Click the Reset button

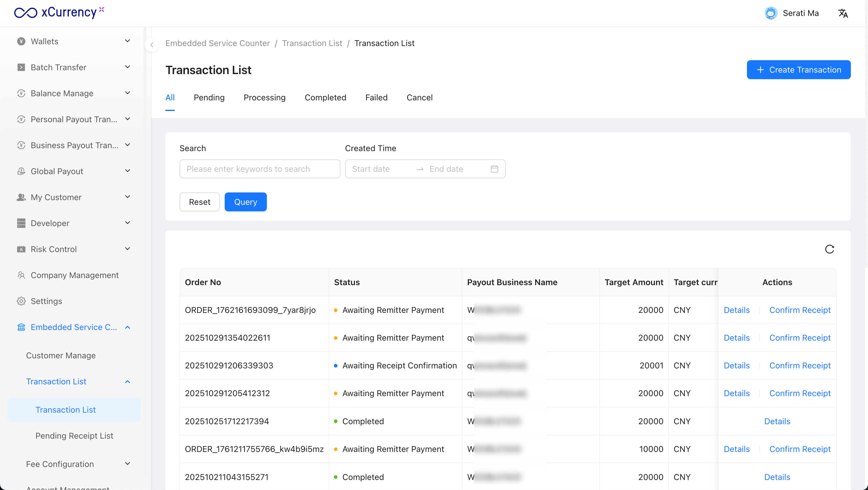(x=200, y=202)
